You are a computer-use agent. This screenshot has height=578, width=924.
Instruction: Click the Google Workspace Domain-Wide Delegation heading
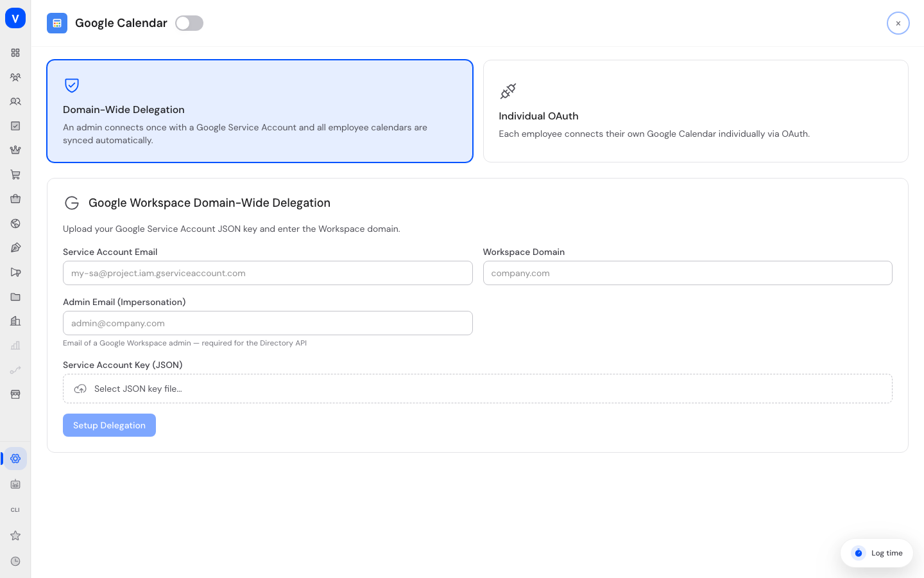pyautogui.click(x=209, y=203)
